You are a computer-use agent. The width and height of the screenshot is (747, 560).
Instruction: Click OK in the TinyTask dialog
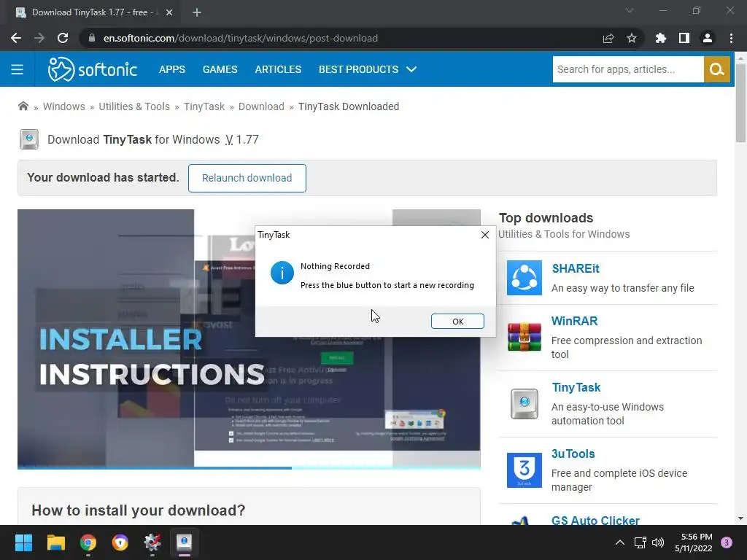point(457,322)
